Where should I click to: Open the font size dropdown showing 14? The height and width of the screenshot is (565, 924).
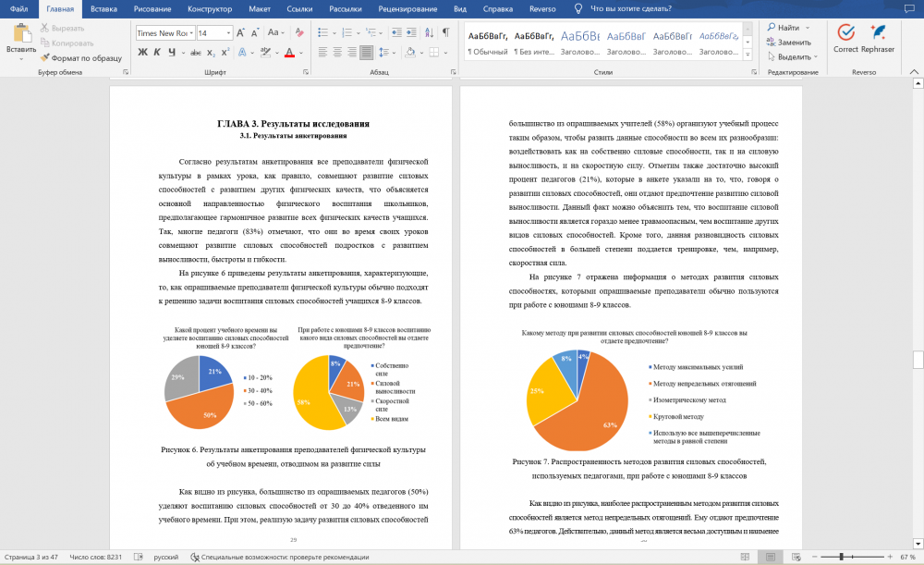(x=228, y=33)
